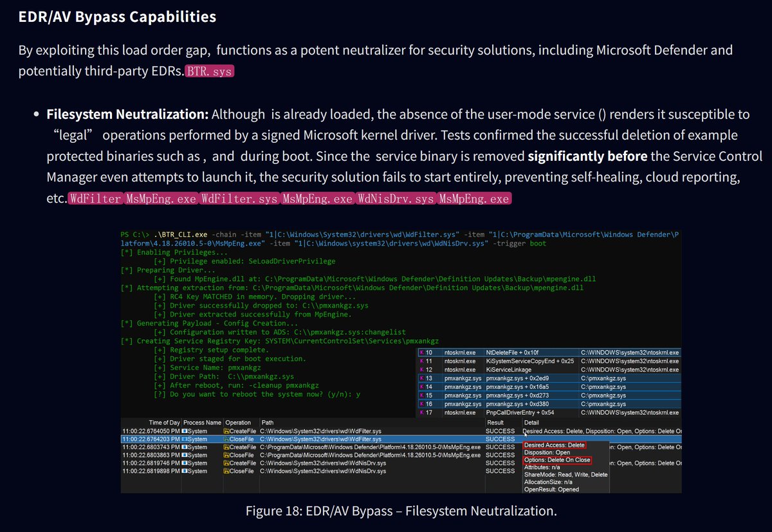Click pmxankgz.sys + 0x16a5 stack entry
Viewport: 772px width, 532px height.
tap(517, 387)
